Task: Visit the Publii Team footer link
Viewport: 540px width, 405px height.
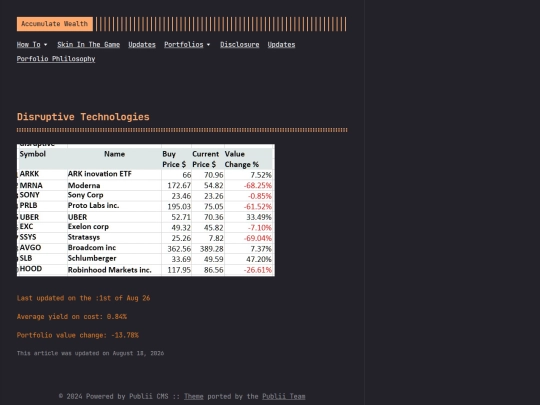Action: coord(284,396)
